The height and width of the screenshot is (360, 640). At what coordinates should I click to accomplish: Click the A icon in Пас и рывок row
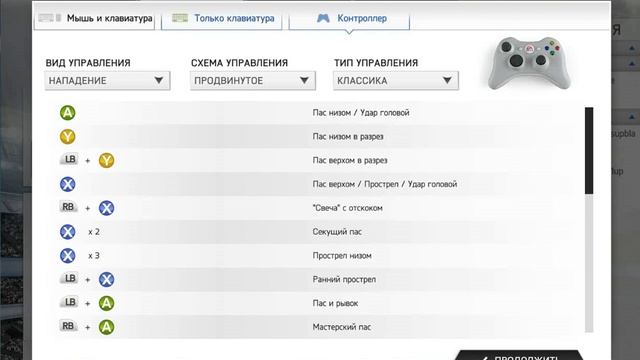click(x=107, y=303)
